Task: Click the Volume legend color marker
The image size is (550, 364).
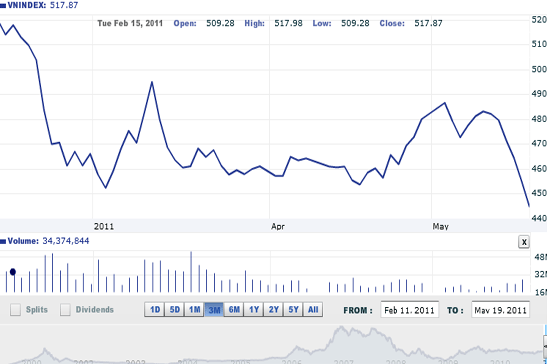Action: (3, 241)
